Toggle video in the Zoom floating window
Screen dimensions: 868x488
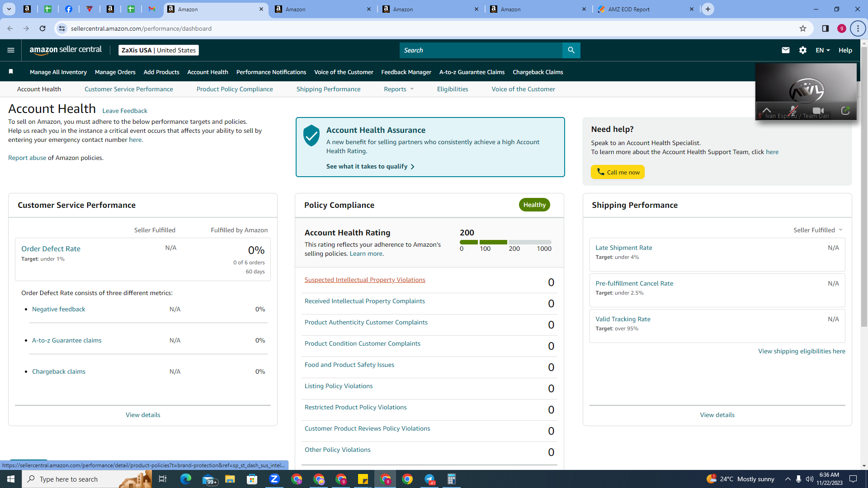(x=818, y=111)
